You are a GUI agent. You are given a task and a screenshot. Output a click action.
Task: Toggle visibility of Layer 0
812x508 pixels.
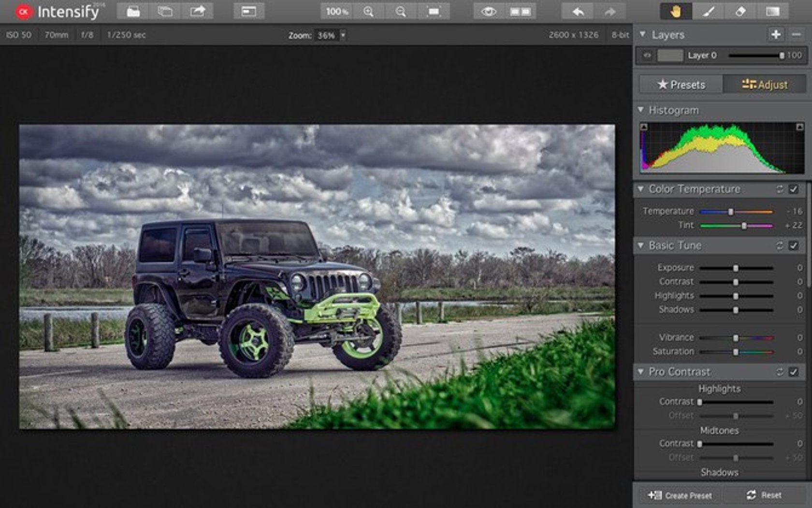click(x=647, y=55)
